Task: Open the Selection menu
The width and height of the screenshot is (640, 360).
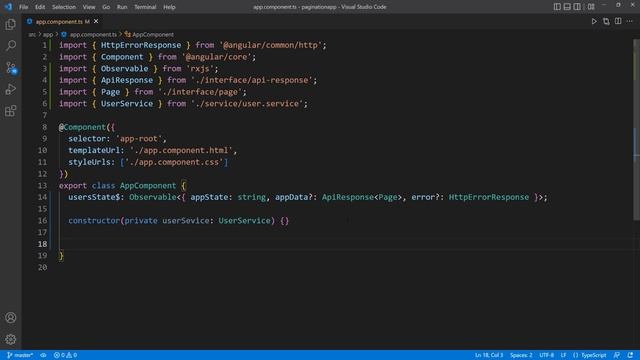Action: (x=64, y=7)
